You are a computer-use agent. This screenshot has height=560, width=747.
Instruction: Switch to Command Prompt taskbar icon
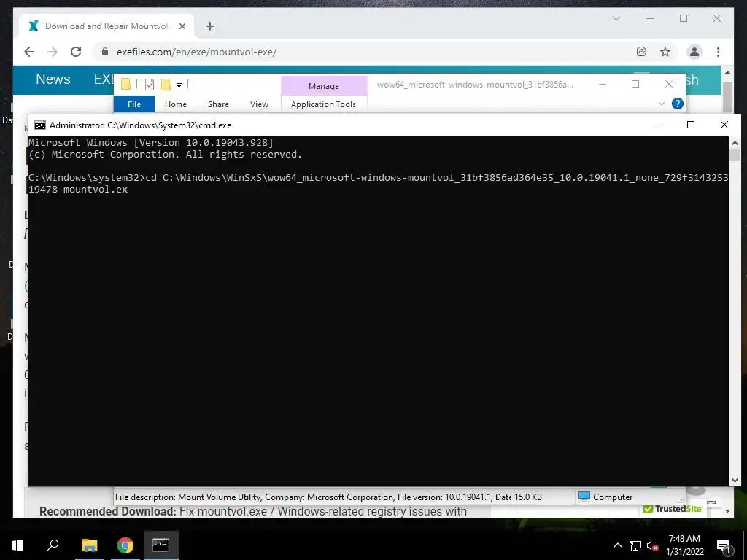click(x=160, y=545)
